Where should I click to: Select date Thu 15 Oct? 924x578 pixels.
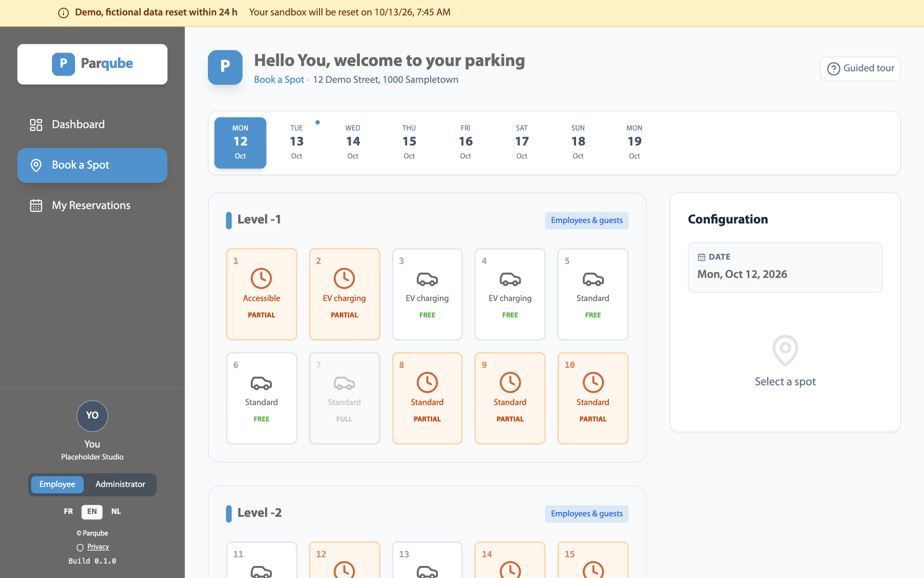tap(409, 143)
